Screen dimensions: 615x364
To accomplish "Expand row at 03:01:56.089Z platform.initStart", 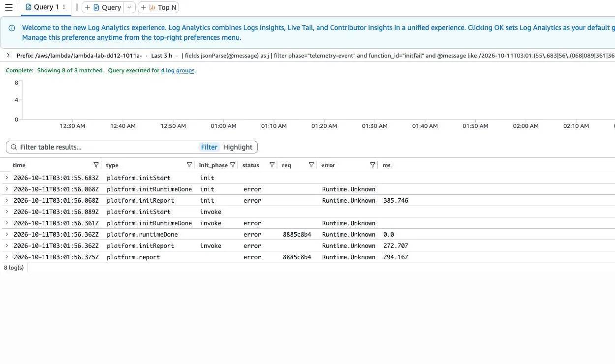I will click(7, 212).
